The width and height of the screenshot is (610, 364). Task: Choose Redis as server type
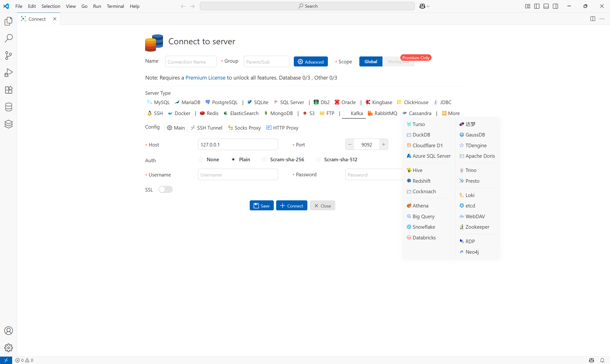pyautogui.click(x=209, y=113)
